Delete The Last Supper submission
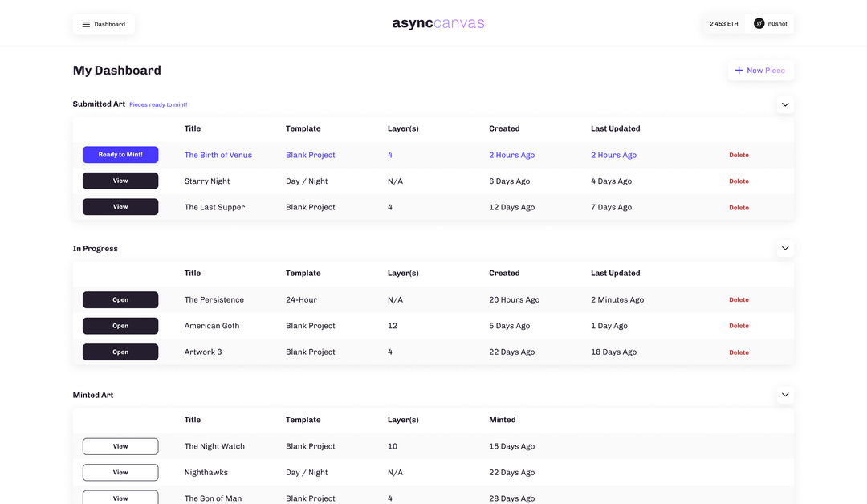This screenshot has height=504, width=867. pos(739,207)
